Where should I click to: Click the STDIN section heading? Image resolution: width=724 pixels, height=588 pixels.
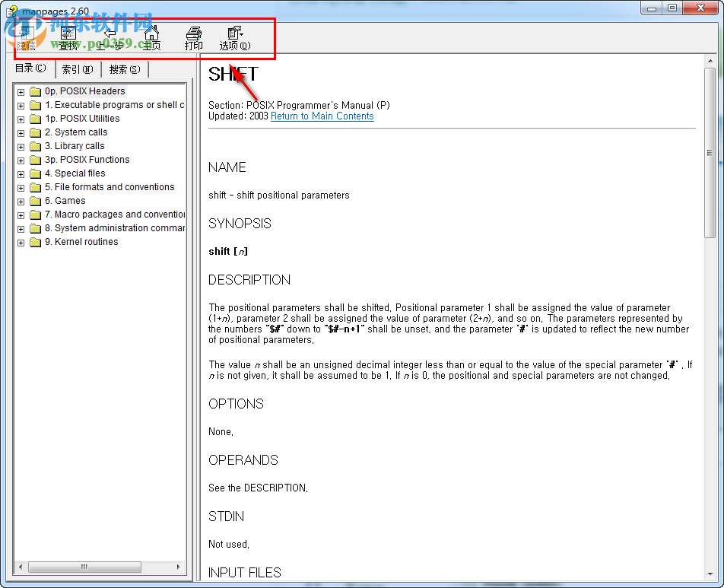point(227,516)
